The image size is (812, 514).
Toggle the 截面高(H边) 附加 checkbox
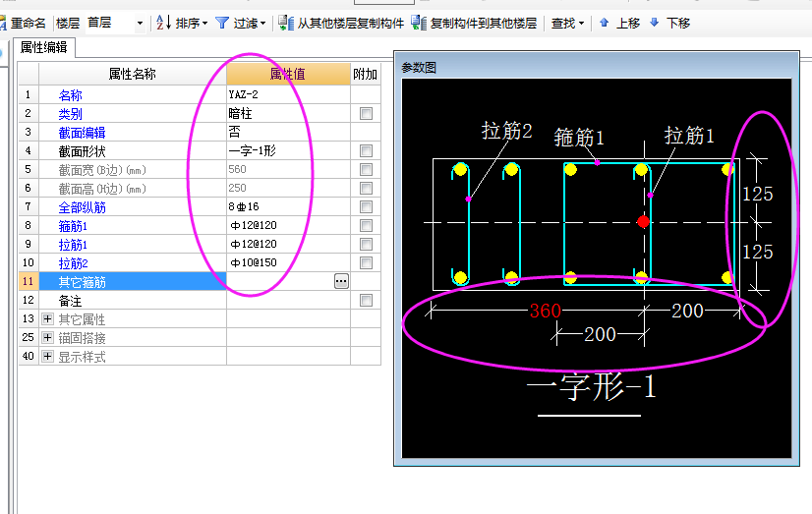coord(366,188)
